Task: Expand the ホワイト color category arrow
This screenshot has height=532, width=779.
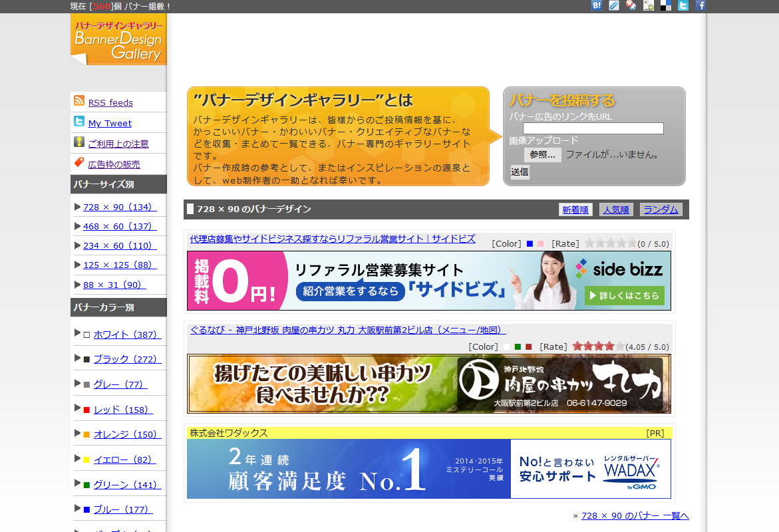Action: click(x=78, y=332)
